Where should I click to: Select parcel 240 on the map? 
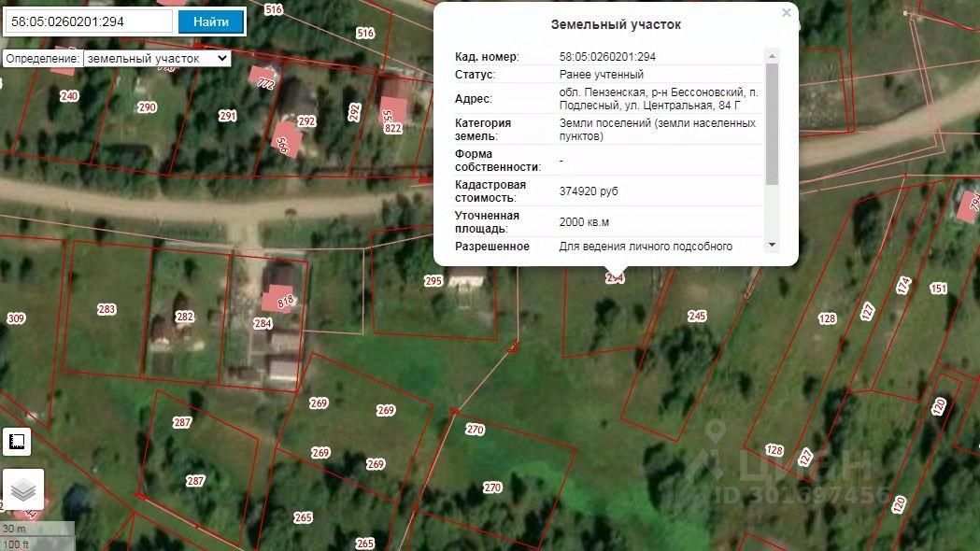[69, 96]
